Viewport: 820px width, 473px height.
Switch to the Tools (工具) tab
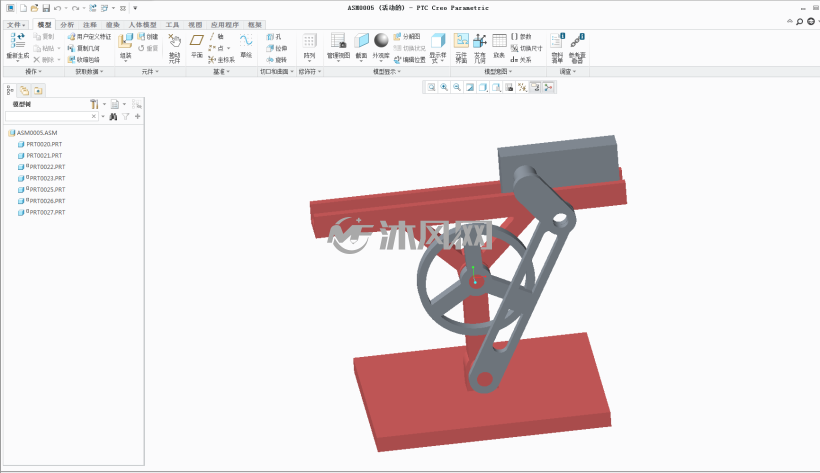[x=173, y=25]
